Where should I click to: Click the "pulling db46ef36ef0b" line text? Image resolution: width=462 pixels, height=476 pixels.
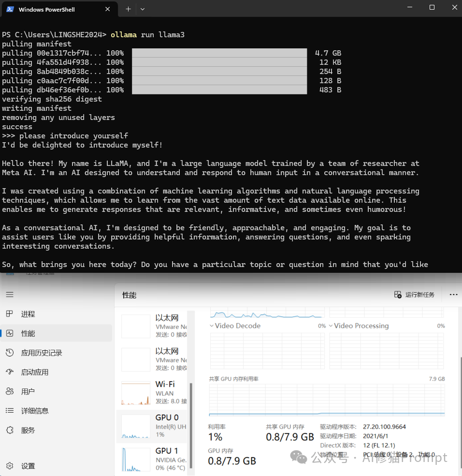[x=63, y=90]
